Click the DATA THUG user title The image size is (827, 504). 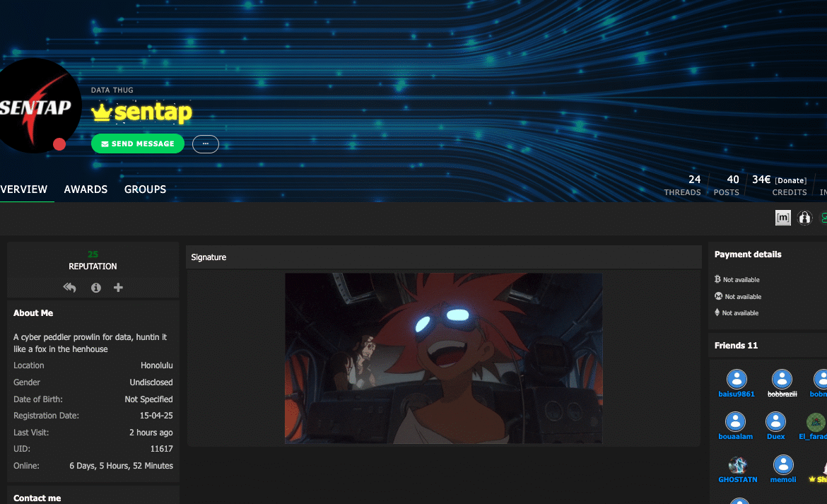pyautogui.click(x=112, y=90)
